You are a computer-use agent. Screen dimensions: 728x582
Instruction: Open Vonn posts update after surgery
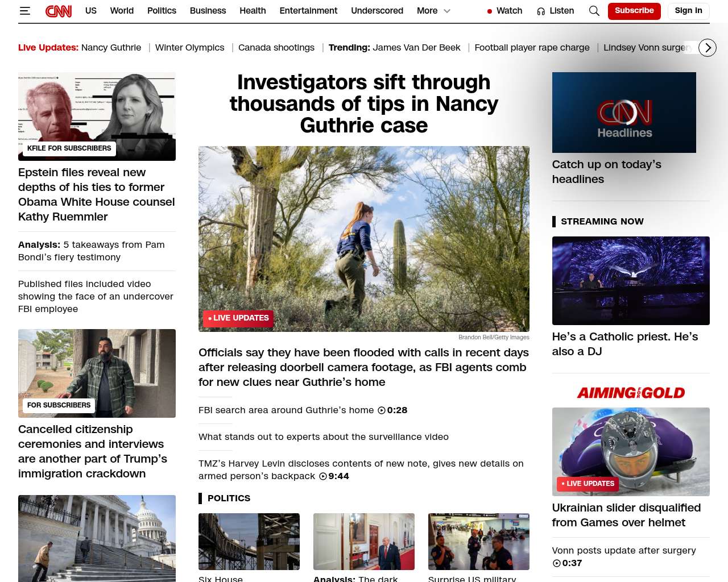click(624, 551)
